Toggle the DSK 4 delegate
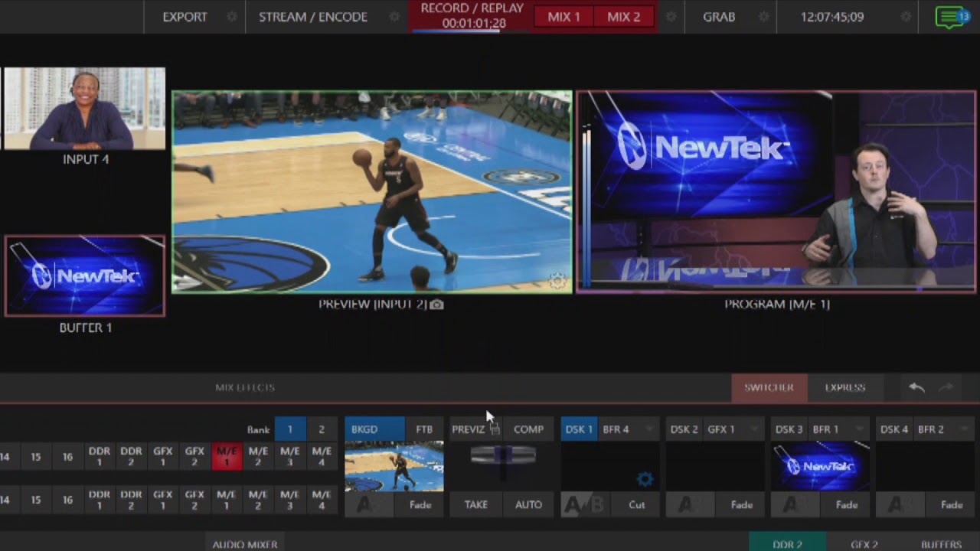The height and width of the screenshot is (551, 980). (x=893, y=429)
